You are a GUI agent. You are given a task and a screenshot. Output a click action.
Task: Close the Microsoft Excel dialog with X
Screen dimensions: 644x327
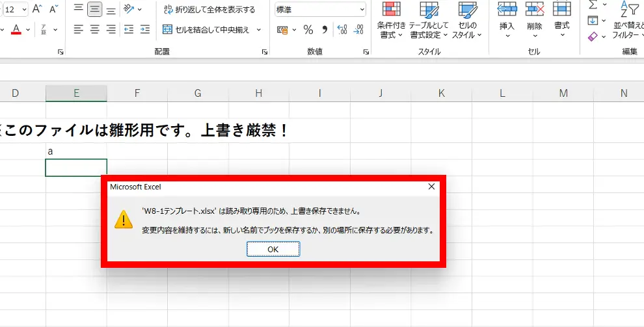click(431, 187)
